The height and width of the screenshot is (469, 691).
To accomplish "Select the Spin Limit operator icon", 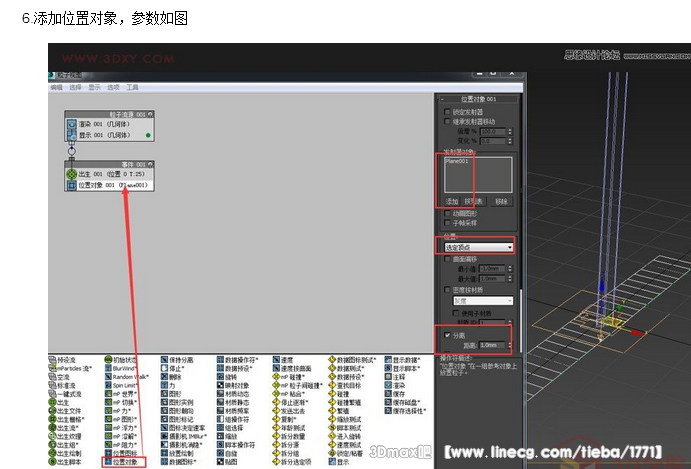I will tap(108, 385).
